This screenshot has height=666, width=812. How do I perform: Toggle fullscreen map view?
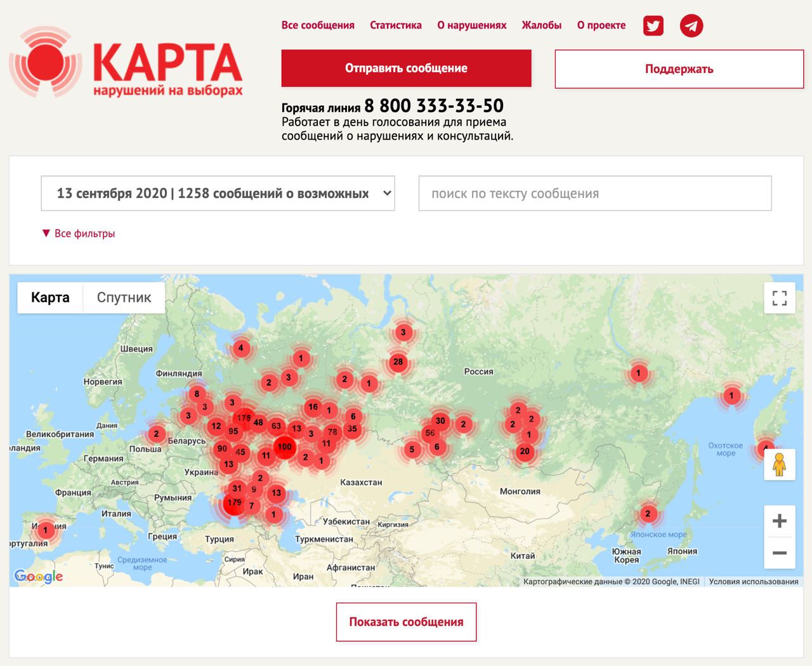coord(780,298)
